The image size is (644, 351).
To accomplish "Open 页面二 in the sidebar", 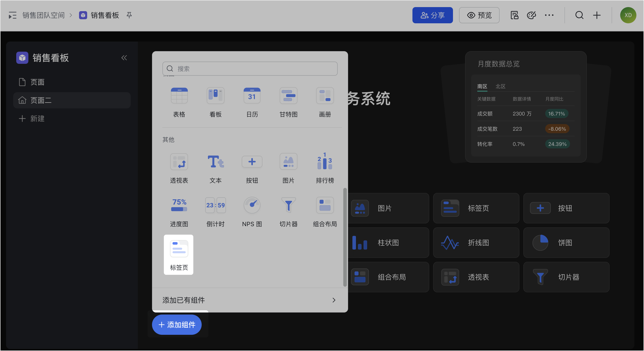I will [x=72, y=100].
